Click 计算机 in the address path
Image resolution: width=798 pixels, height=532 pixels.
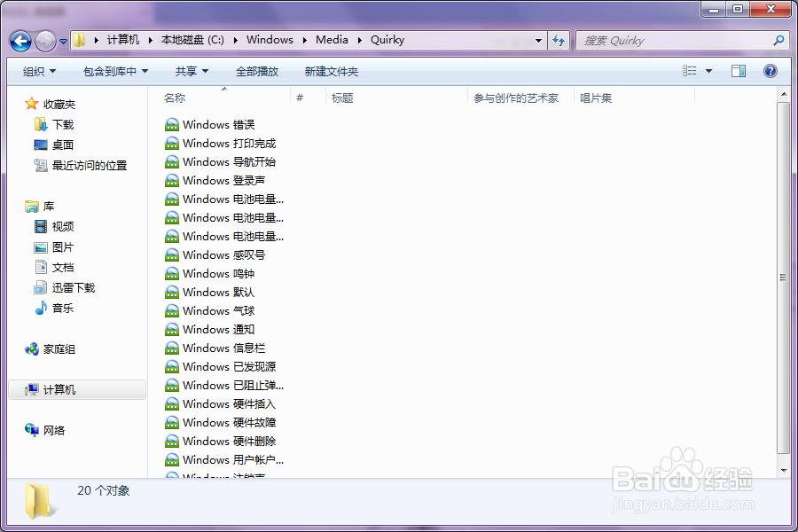122,40
